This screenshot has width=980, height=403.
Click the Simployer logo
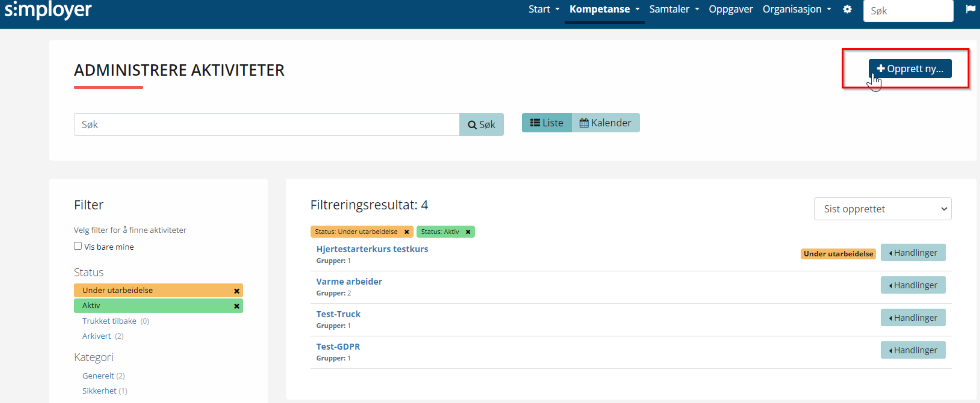click(48, 10)
